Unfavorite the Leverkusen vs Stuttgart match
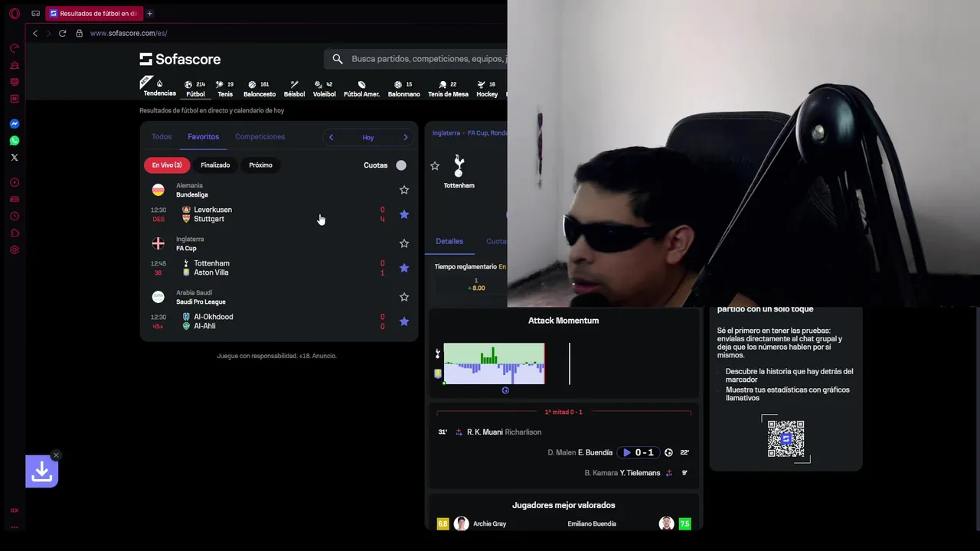 pyautogui.click(x=404, y=214)
